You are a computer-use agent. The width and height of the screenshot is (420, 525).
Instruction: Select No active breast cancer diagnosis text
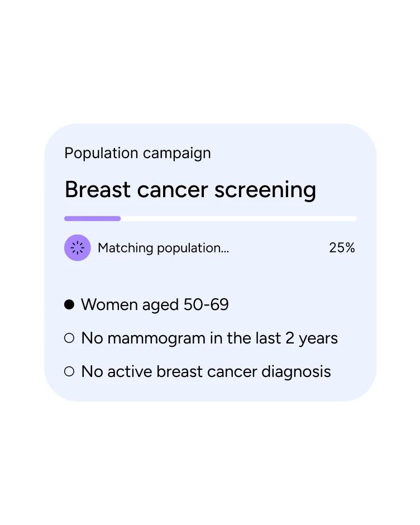(206, 372)
